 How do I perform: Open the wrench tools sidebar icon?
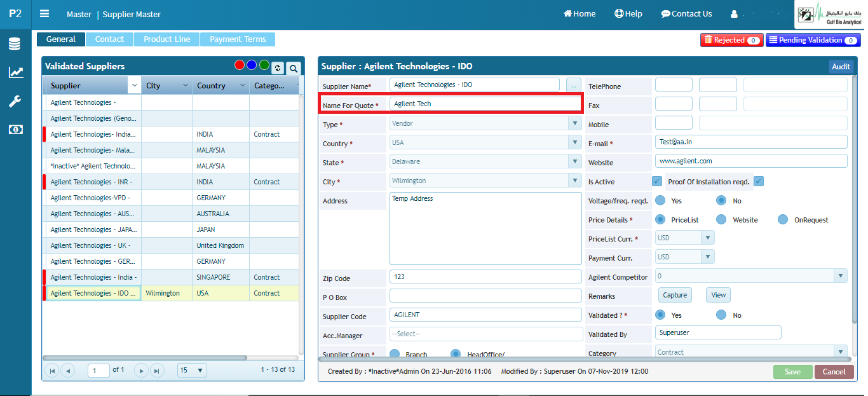click(x=15, y=101)
